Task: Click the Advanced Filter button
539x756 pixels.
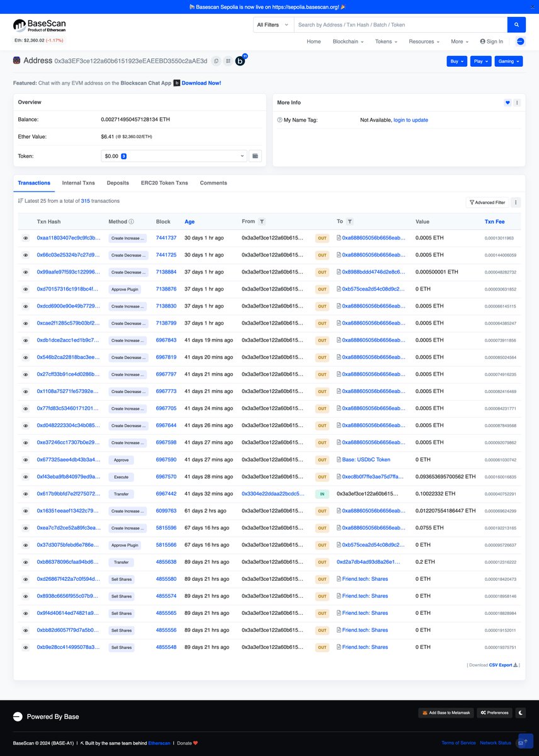Action: click(487, 202)
